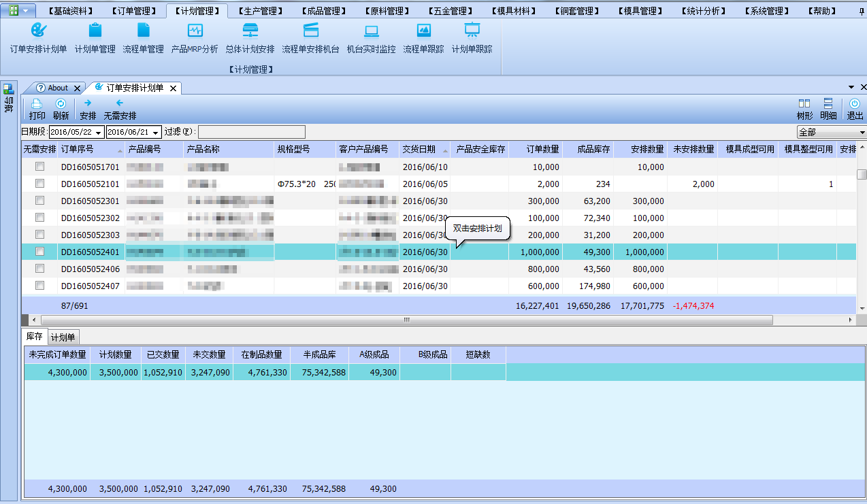Switch to the 计划单 bottom tab
Image resolution: width=867 pixels, height=504 pixels.
[63, 337]
